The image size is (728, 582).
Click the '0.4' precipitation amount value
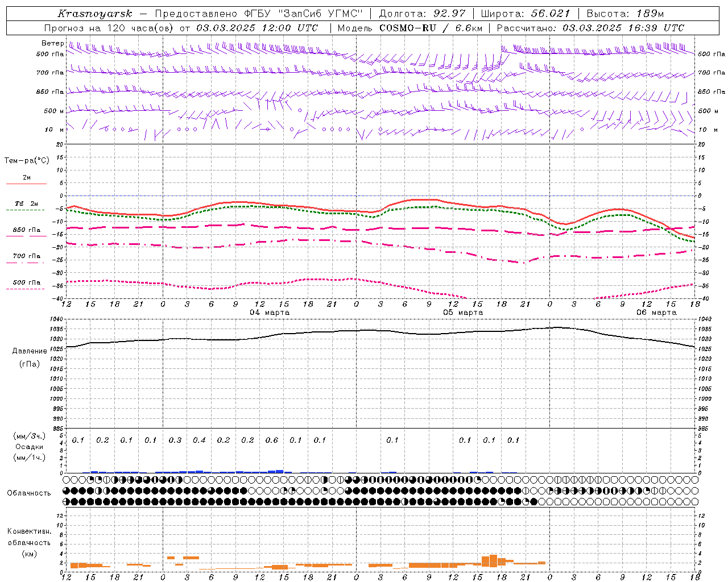(x=199, y=440)
